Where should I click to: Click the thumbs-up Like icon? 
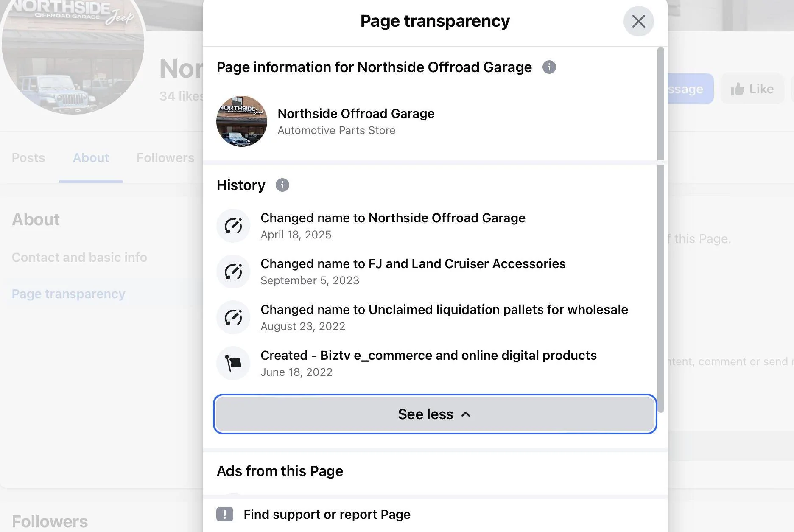click(x=737, y=89)
